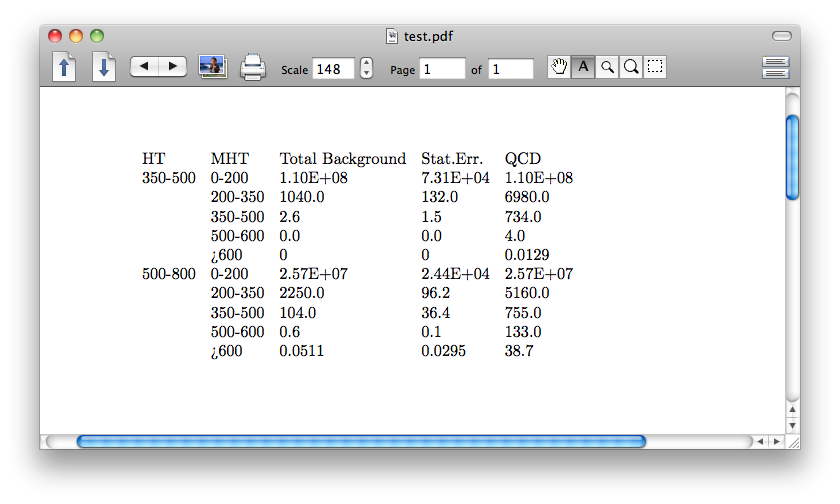
Task: Click the '500-800' HT row label
Action: [x=169, y=274]
